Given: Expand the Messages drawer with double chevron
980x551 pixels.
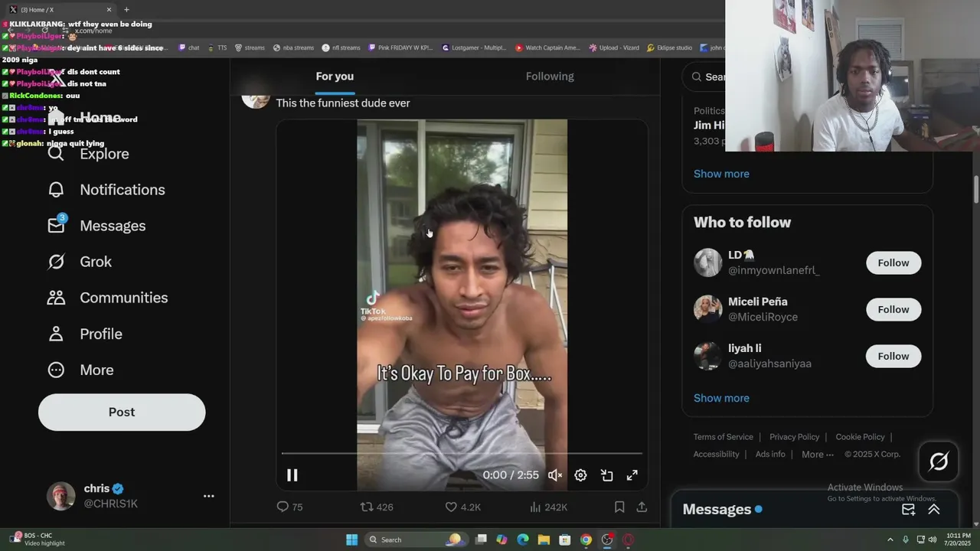Looking at the screenshot, I should click(934, 510).
